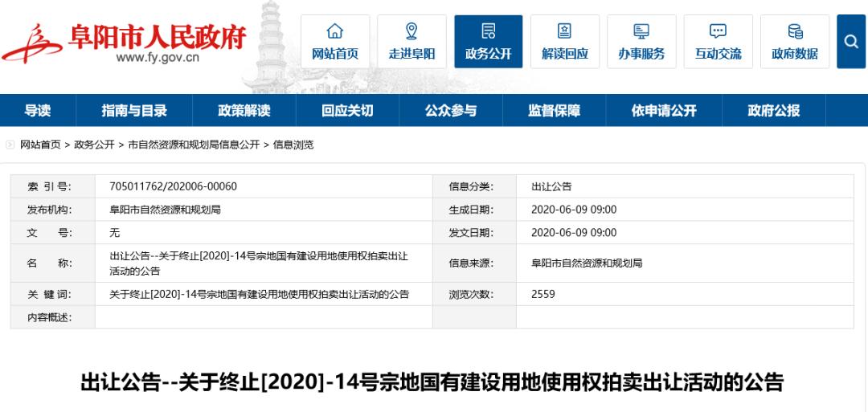Screen dimensions: 868x412
Task: Click index number 705011762/202006-00060
Action: point(174,186)
